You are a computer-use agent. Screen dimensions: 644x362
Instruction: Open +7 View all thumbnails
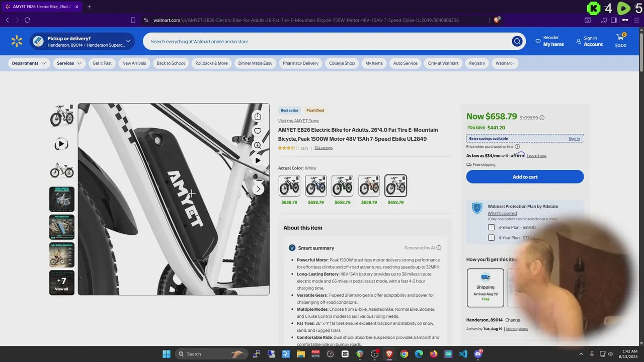(62, 283)
